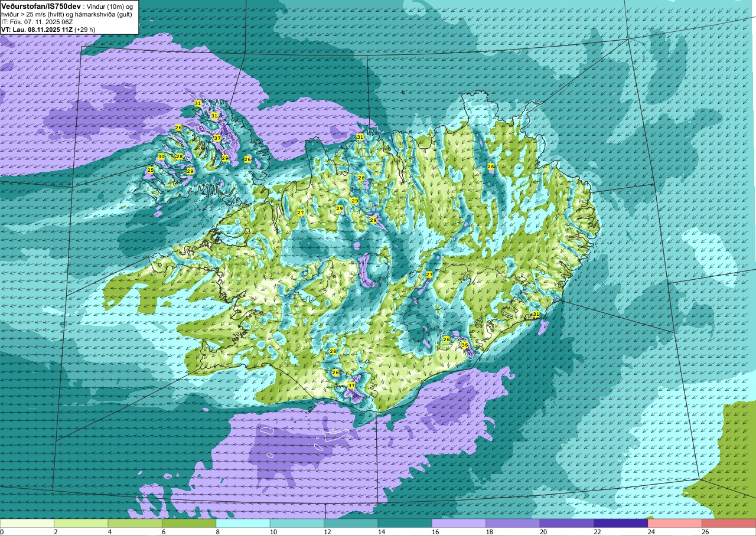Pick the 4–6 m/s green legend swatch
This screenshot has width=756, height=536.
tap(135, 523)
